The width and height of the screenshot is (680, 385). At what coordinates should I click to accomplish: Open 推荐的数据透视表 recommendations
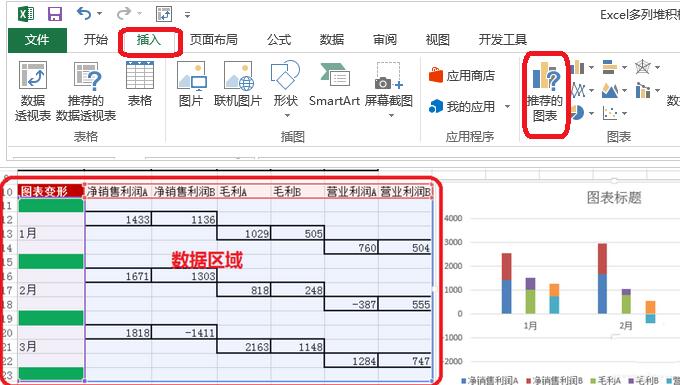click(x=86, y=91)
